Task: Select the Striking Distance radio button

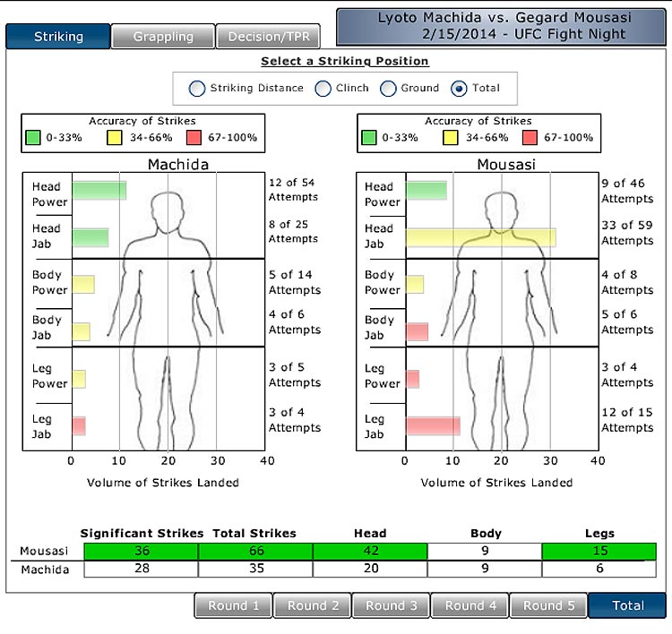Action: tap(197, 89)
